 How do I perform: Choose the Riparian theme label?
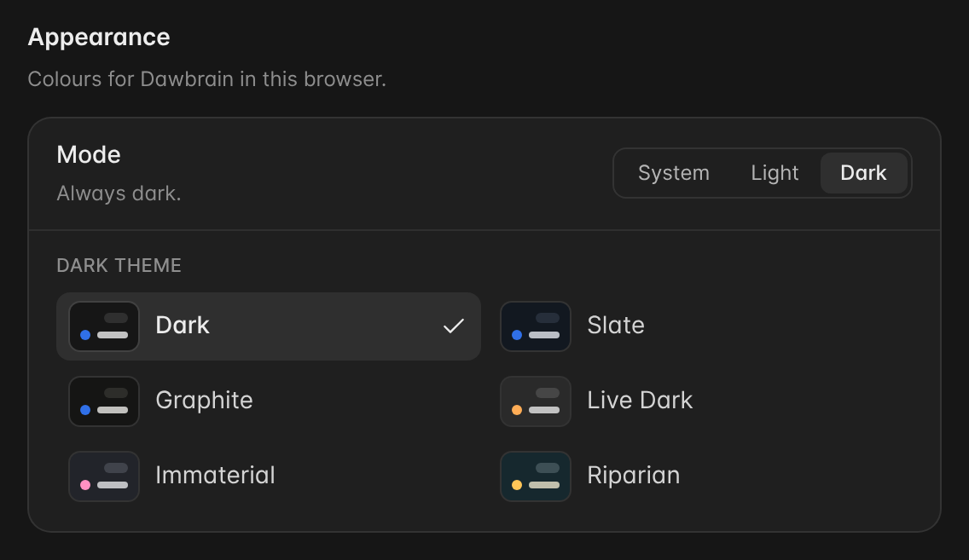[x=634, y=476]
